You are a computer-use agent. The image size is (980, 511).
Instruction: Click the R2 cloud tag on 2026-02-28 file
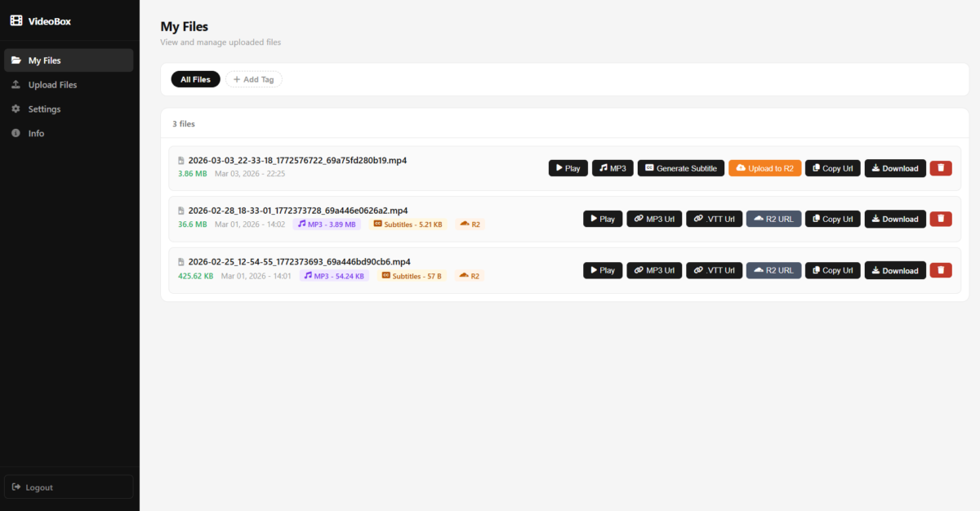[470, 224]
